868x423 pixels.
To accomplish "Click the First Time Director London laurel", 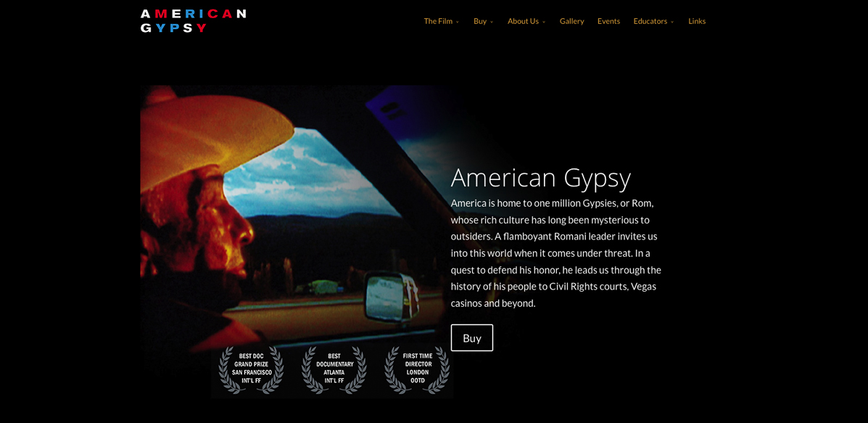I will click(x=417, y=369).
